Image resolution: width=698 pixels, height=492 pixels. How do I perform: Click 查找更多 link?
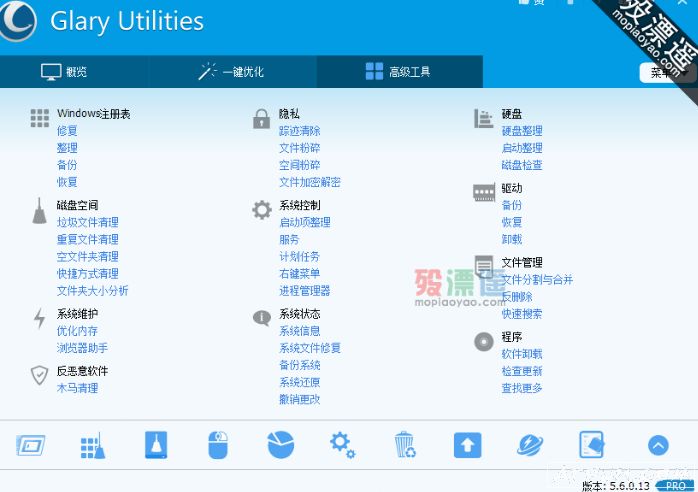[x=522, y=388]
